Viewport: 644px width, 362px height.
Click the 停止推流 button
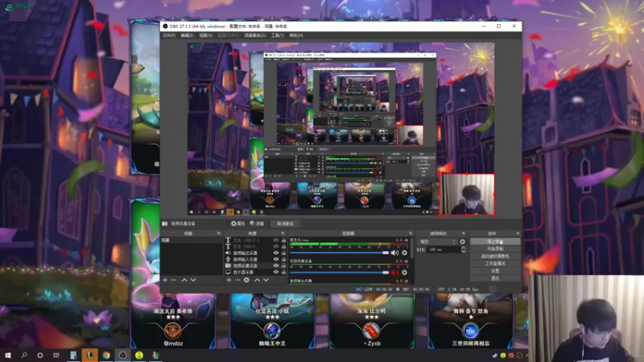495,242
